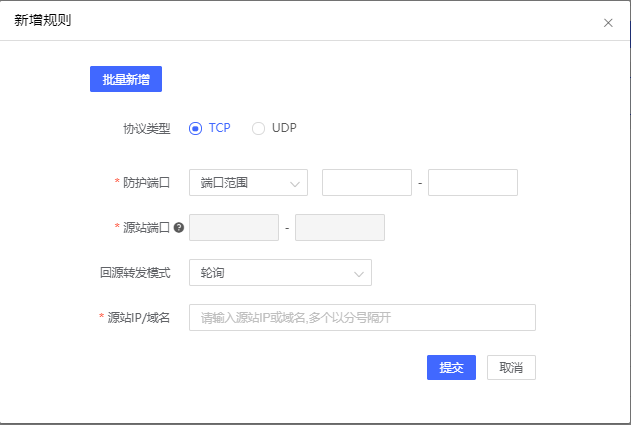Focus the 防护端口 start port field
Screen dimensions: 631x425
pyautogui.click(x=367, y=183)
